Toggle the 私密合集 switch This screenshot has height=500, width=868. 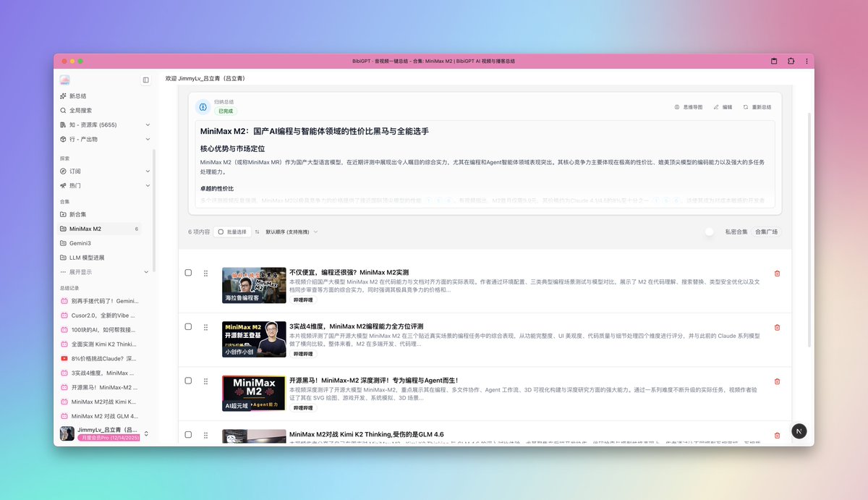[x=712, y=232]
